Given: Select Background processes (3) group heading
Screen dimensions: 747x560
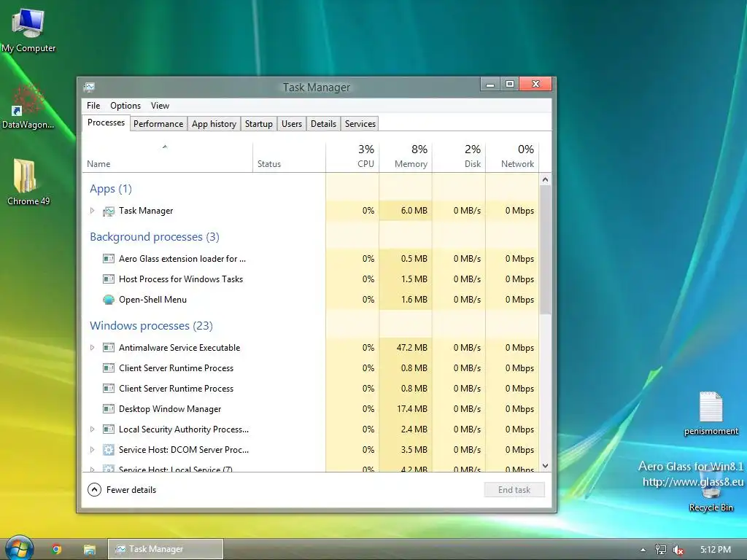Looking at the screenshot, I should click(155, 237).
